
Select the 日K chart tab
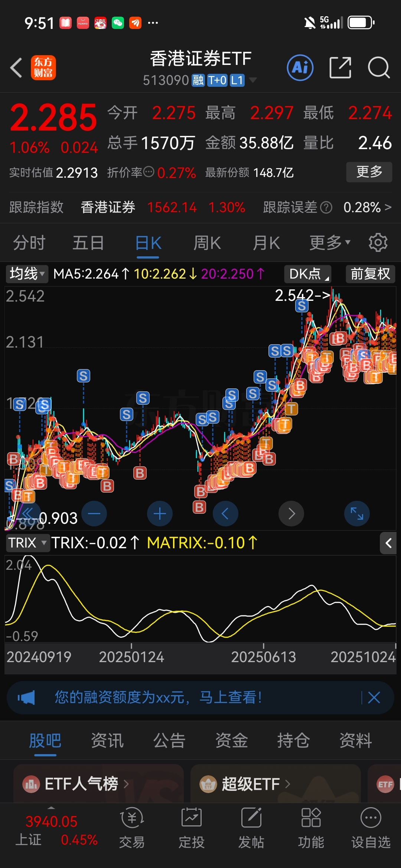pos(148,243)
